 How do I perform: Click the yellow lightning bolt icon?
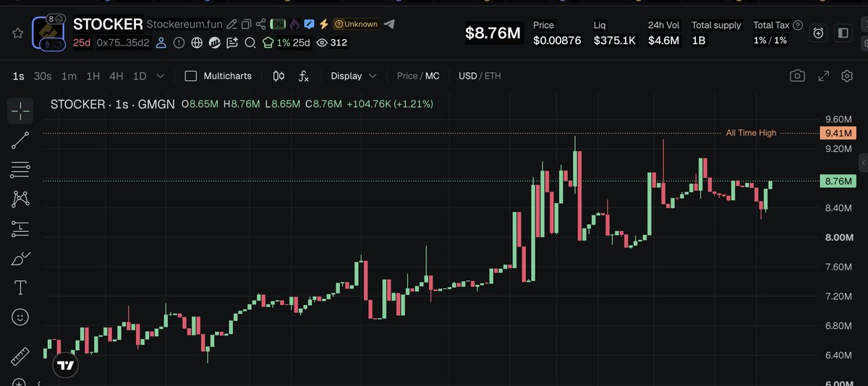(x=323, y=24)
